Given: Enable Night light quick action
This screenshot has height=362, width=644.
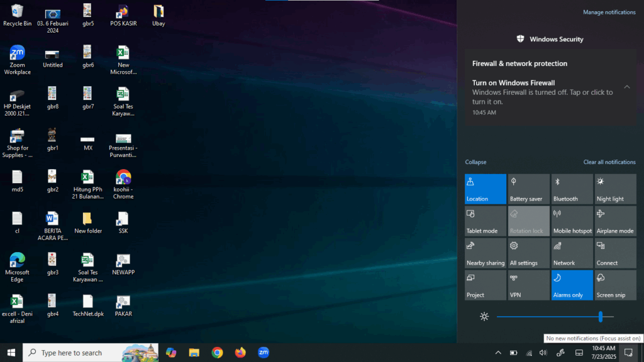Looking at the screenshot, I should pyautogui.click(x=615, y=189).
